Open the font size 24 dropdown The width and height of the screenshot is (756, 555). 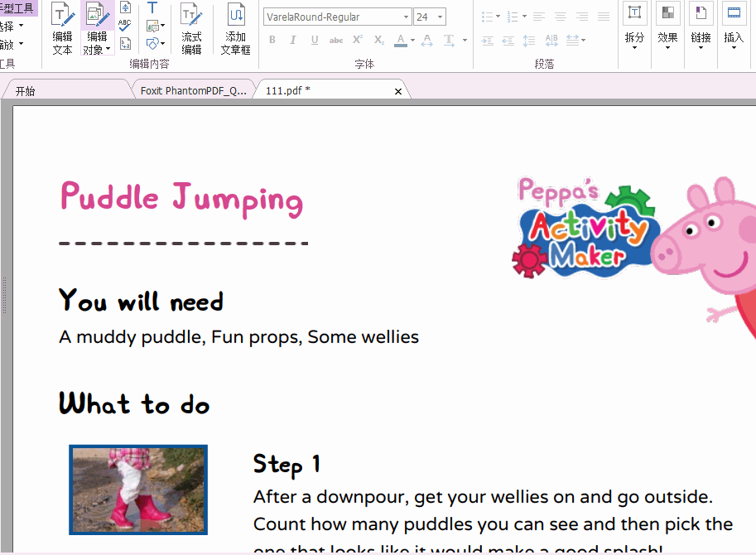[x=440, y=17]
